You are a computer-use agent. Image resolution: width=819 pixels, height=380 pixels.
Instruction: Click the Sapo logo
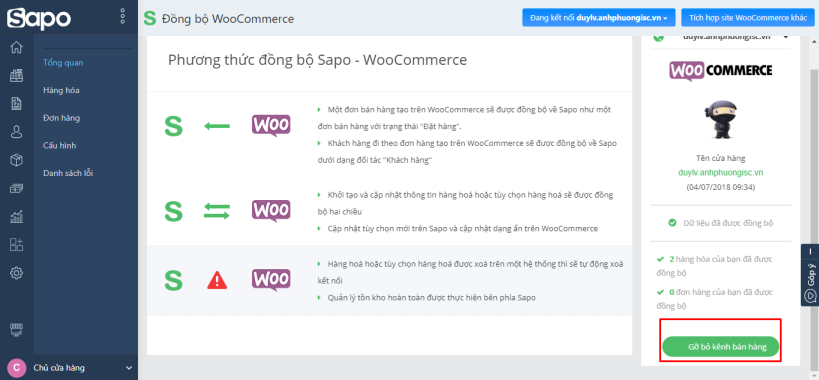pos(39,18)
